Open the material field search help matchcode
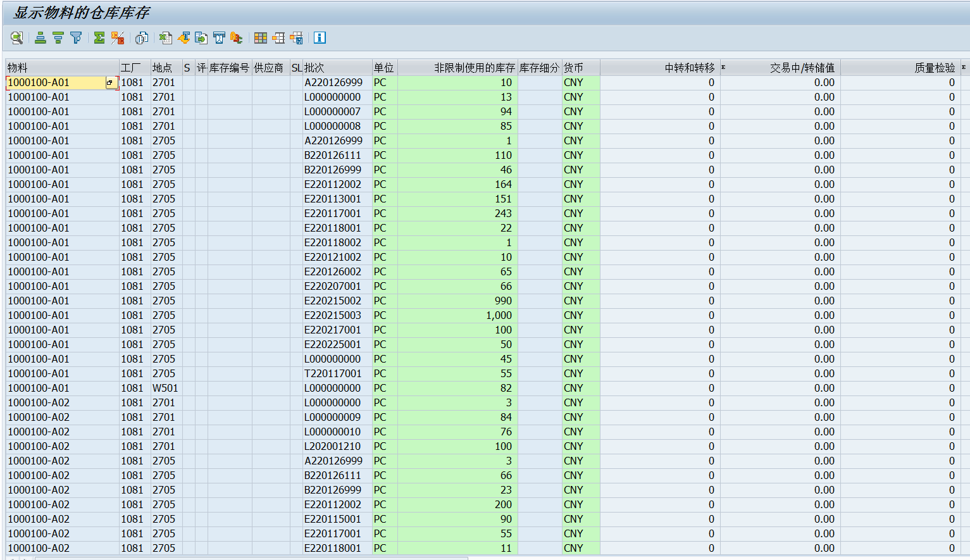This screenshot has width=970, height=560. [110, 82]
